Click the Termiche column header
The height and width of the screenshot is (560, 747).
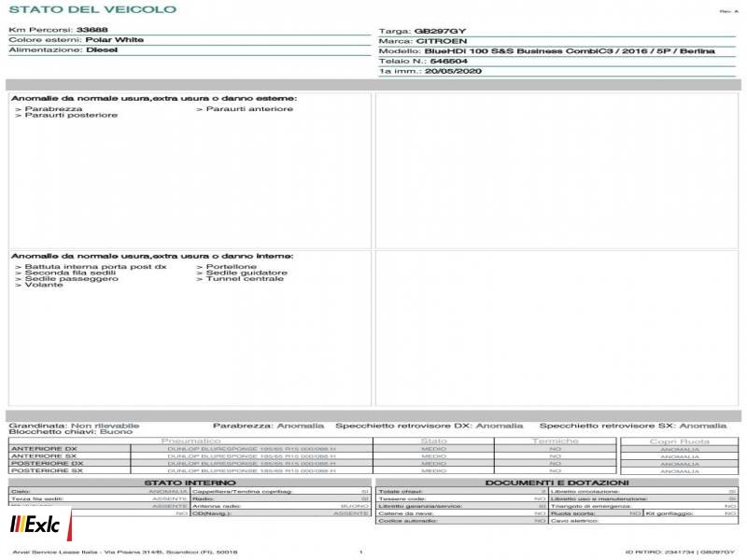tap(555, 441)
